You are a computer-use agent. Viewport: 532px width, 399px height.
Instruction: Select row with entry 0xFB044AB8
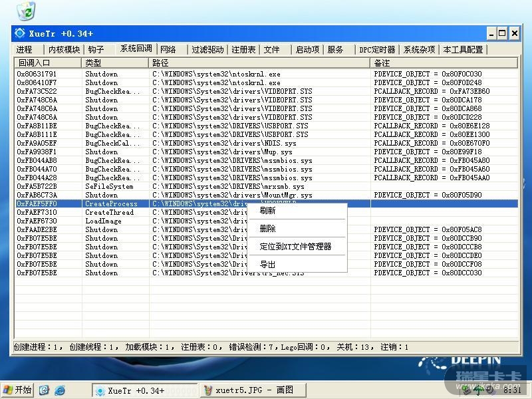click(x=267, y=160)
